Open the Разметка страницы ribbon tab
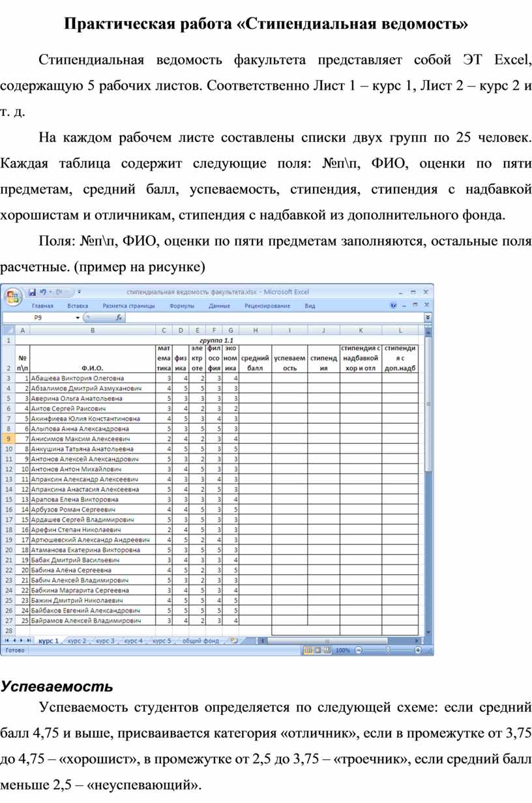532x803 pixels. click(x=128, y=306)
